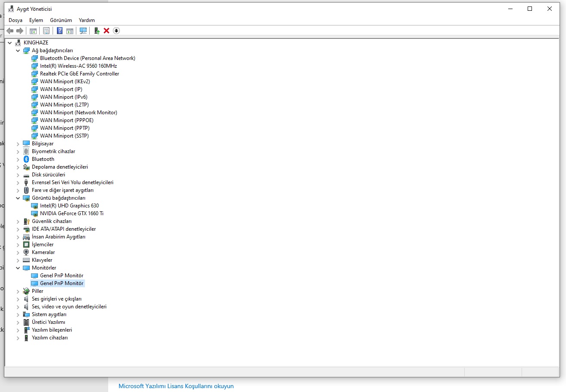Minimize the Aygıt Yöneticisi window
Image resolution: width=566 pixels, height=392 pixels.
[x=510, y=9]
